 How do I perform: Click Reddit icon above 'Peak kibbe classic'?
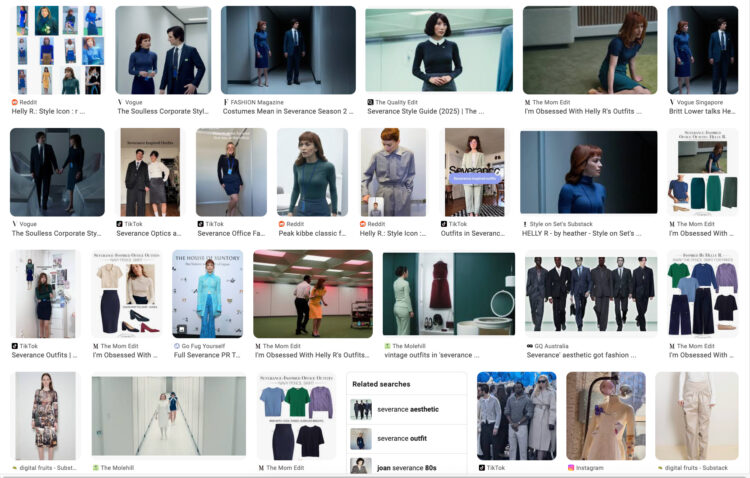[281, 224]
